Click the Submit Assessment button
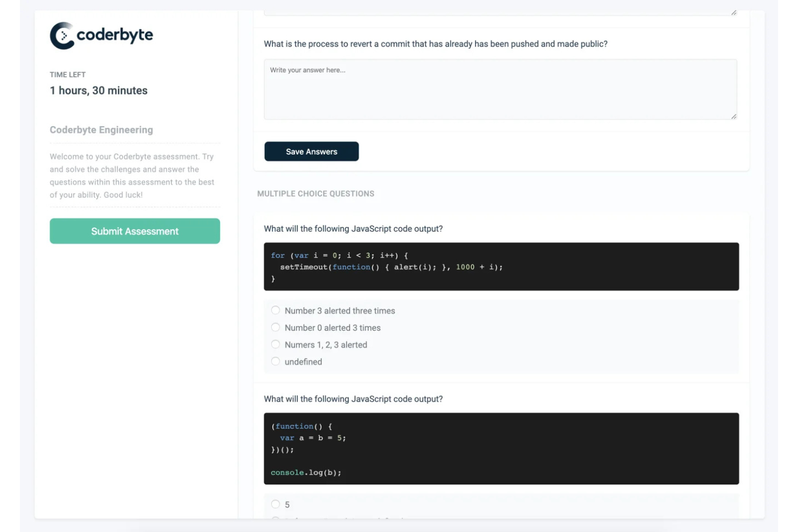 point(134,231)
